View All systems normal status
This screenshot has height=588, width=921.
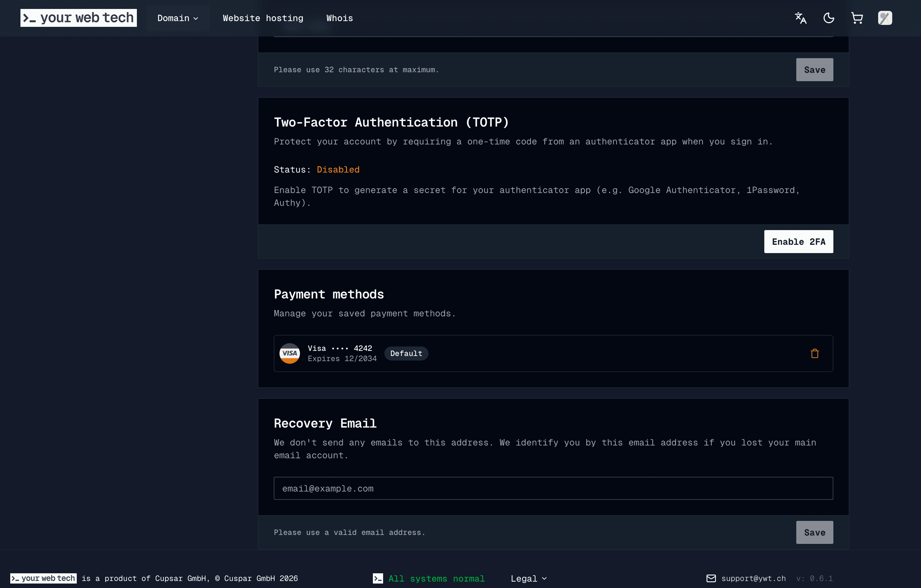click(437, 578)
